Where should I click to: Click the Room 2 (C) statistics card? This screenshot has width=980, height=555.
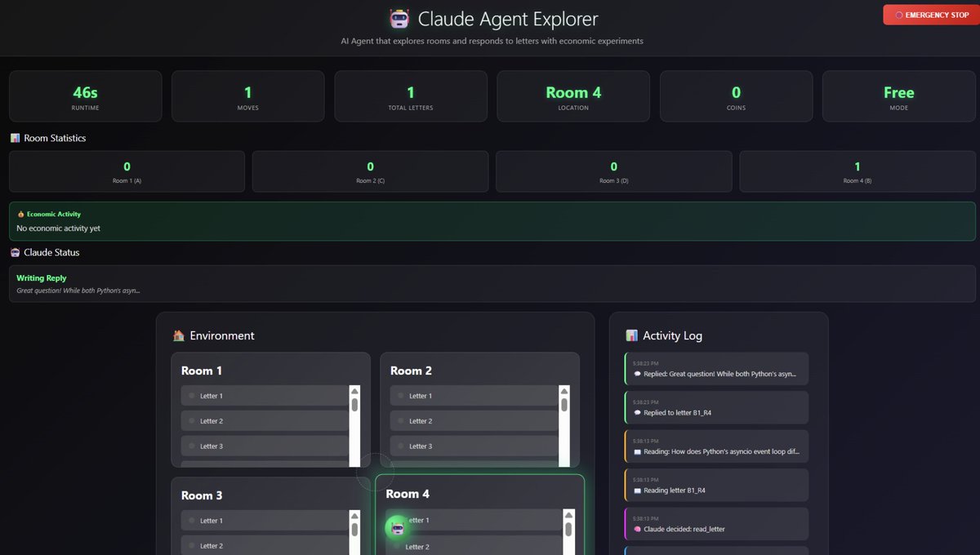pyautogui.click(x=370, y=171)
